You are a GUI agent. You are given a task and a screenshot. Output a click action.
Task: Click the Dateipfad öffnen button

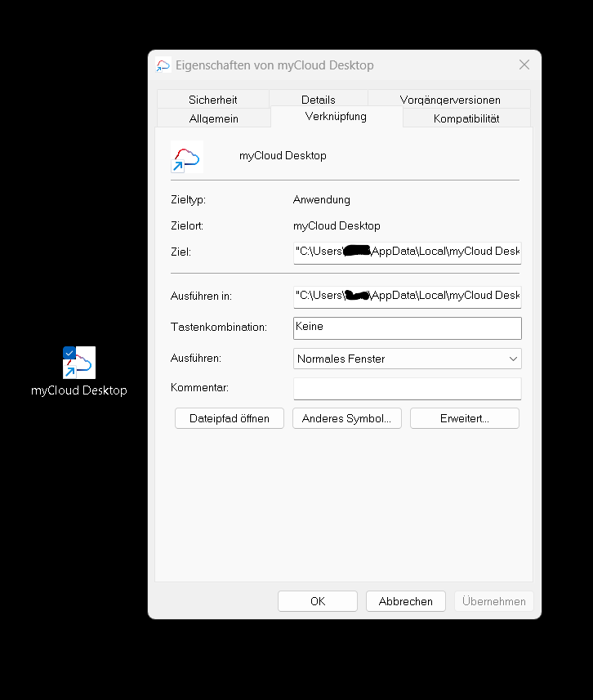click(x=230, y=418)
